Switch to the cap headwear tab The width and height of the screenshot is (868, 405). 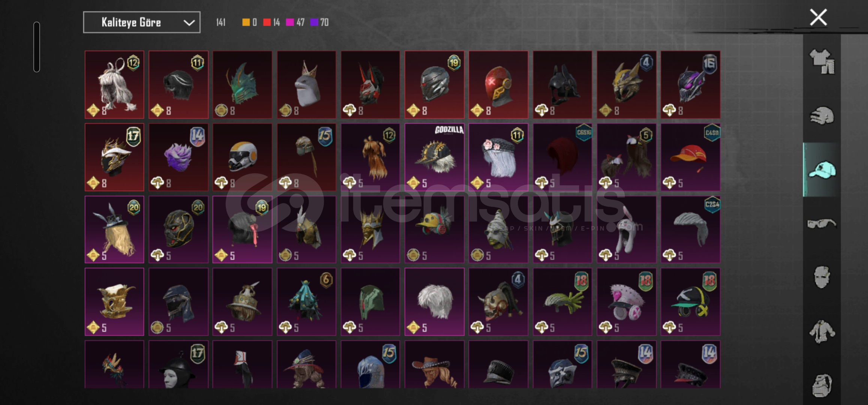tap(822, 169)
